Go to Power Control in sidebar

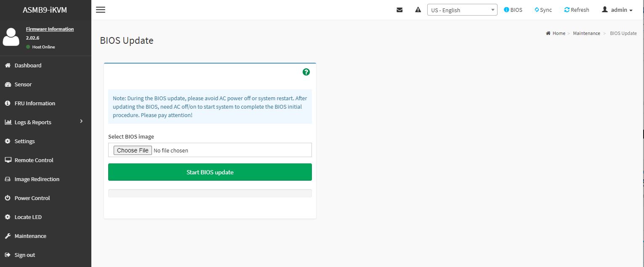[32, 198]
